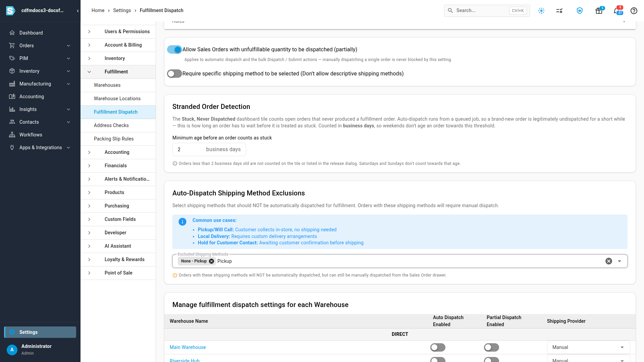
Task: Open the gift box icon with badge 5
Action: [599, 11]
